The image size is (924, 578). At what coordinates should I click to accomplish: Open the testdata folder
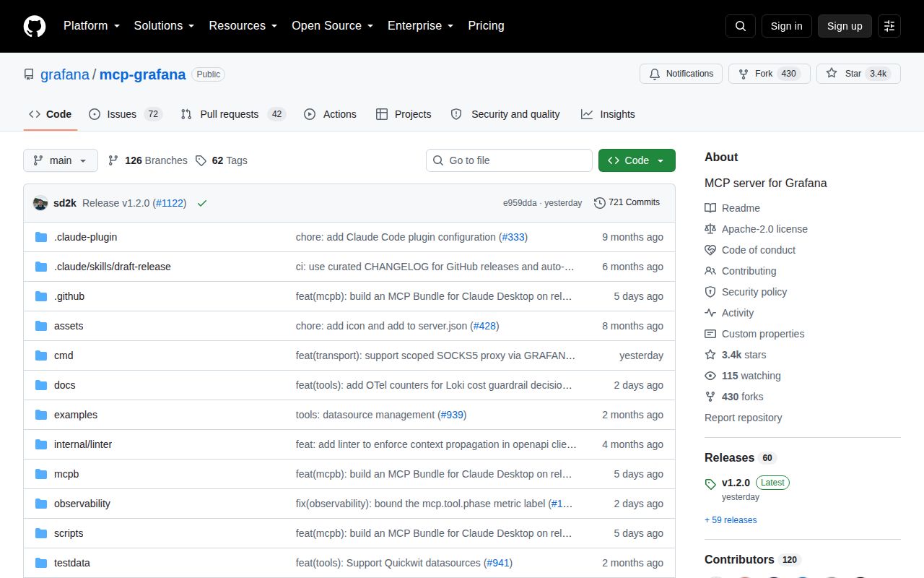click(72, 563)
